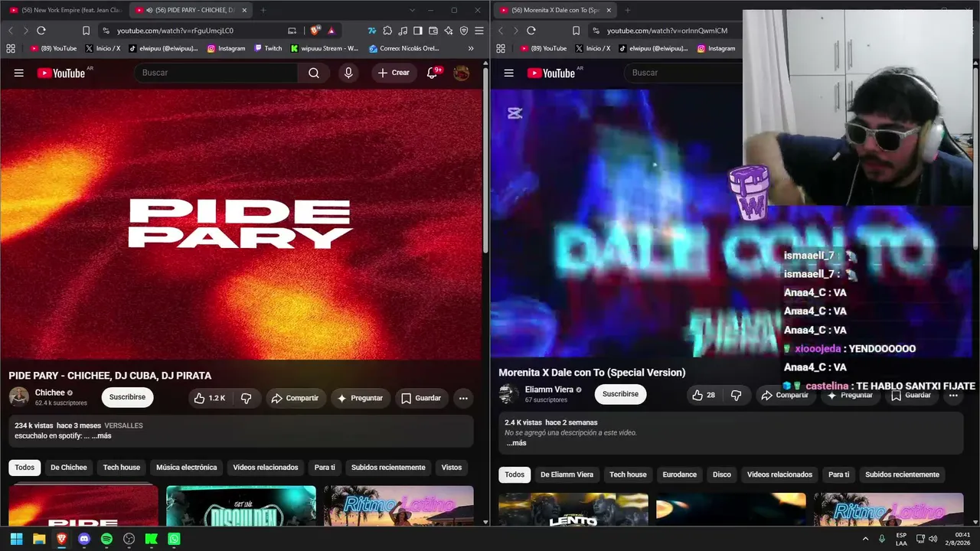This screenshot has height=551, width=980.
Task: Open more actions for PIDE PARY video
Action: click(x=463, y=398)
